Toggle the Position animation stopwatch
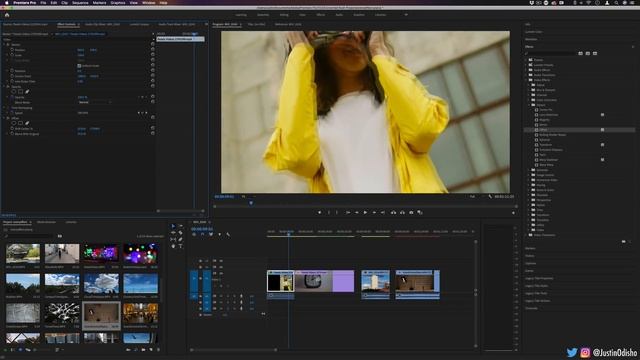640x360 pixels. click(x=12, y=50)
